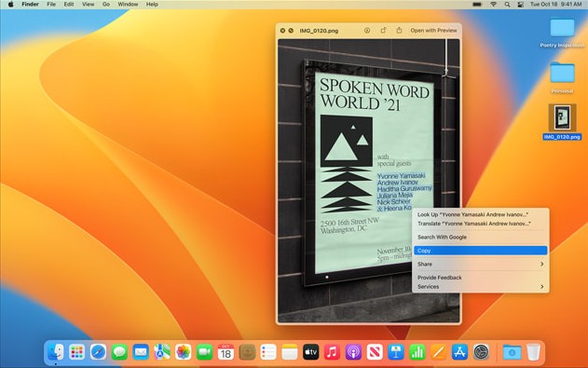Click "Yvonne Yamasaki" text on the poster

click(x=401, y=176)
